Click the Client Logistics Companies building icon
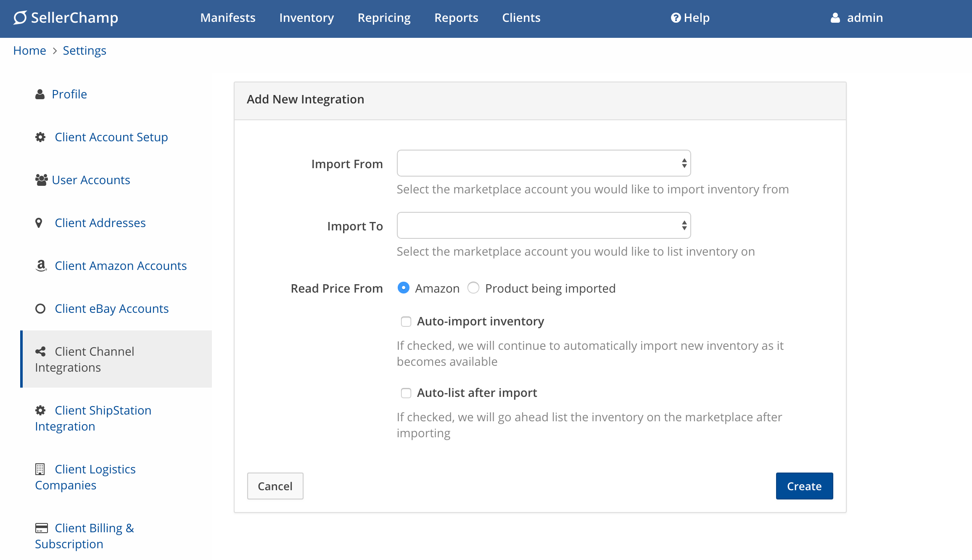972x560 pixels. point(40,469)
